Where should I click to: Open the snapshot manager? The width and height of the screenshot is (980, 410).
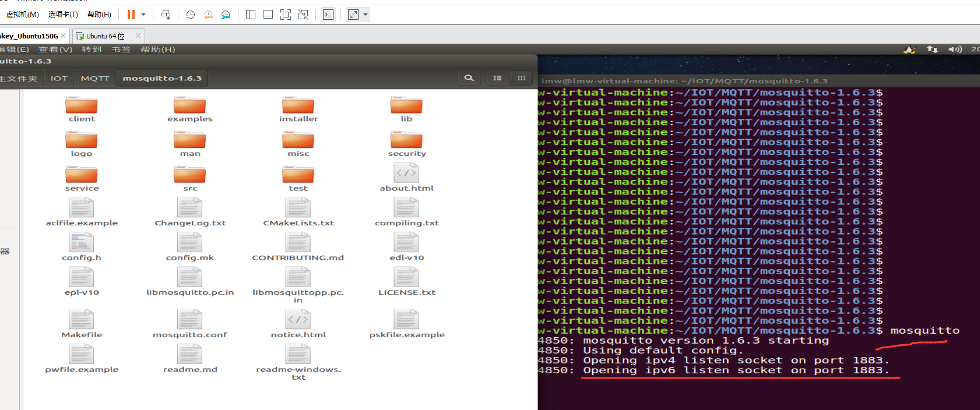point(226,15)
